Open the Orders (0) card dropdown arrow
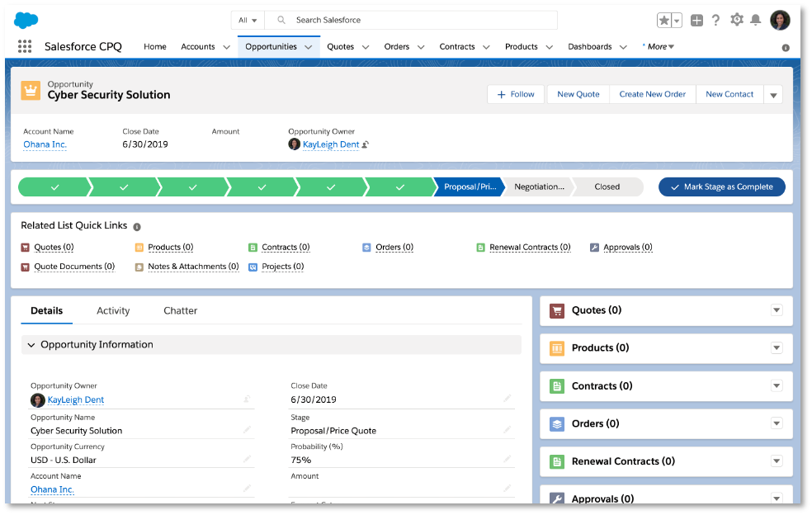812x515 pixels. (x=777, y=424)
